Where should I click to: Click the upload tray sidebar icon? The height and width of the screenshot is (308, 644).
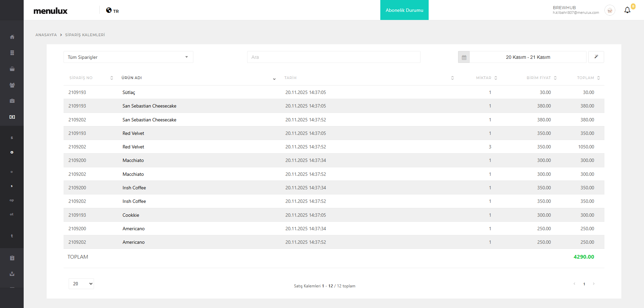tap(12, 274)
